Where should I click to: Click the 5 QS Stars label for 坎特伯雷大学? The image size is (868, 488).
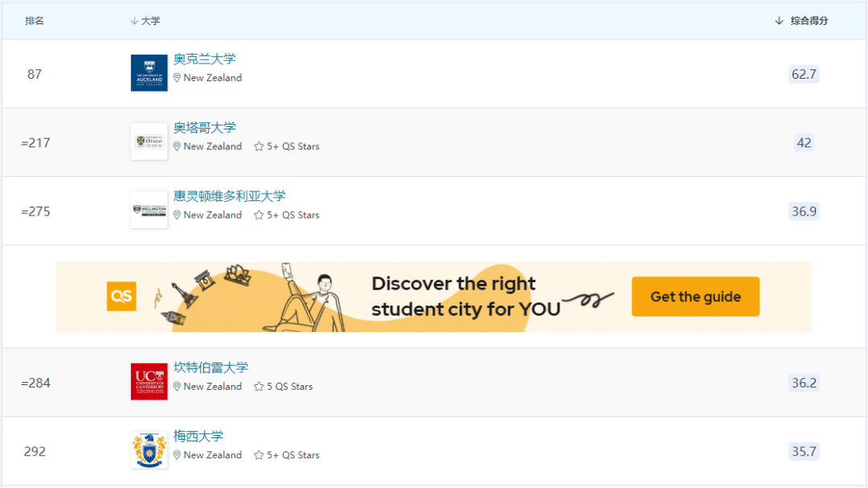tap(289, 387)
